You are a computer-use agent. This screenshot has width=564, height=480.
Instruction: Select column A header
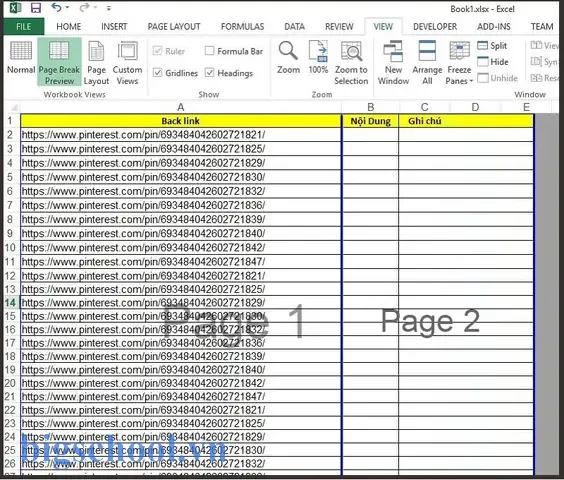(181, 107)
